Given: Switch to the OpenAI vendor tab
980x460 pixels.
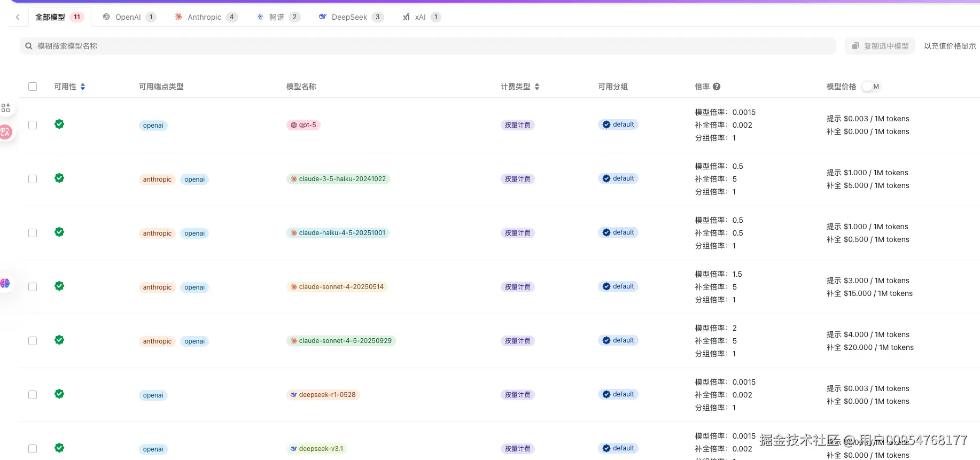Looking at the screenshot, I should [129, 17].
